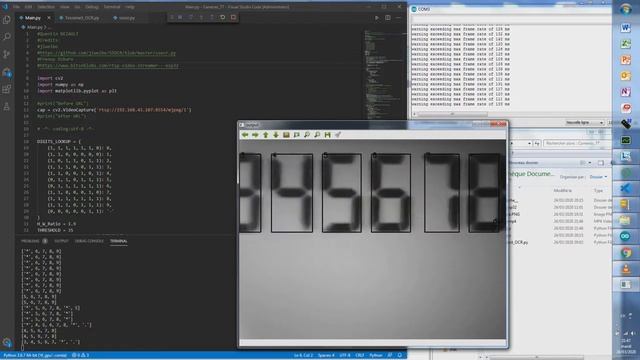Open the Search view in VS Code
640x360 pixels.
click(7, 37)
